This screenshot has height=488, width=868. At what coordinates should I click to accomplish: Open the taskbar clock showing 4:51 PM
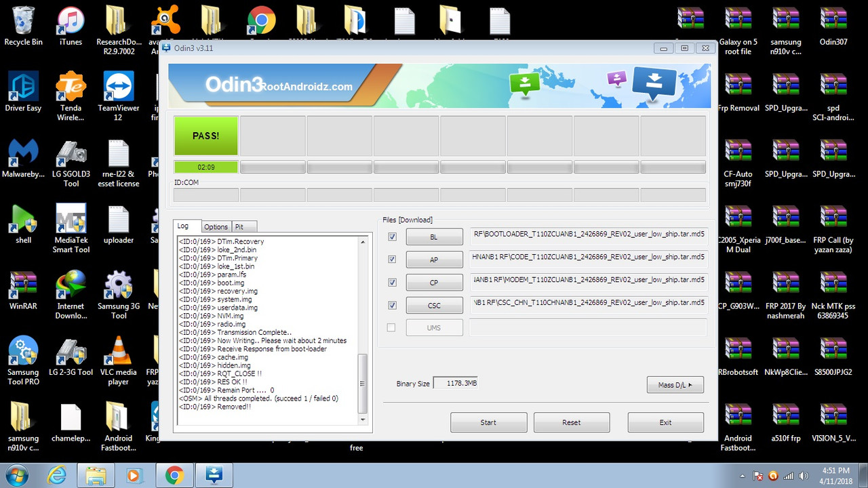(x=834, y=476)
